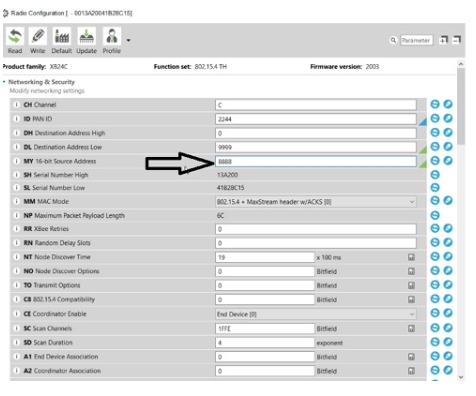Viewport: 476px width, 396px height.
Task: Refresh the CH Channel parameter
Action: pos(435,104)
